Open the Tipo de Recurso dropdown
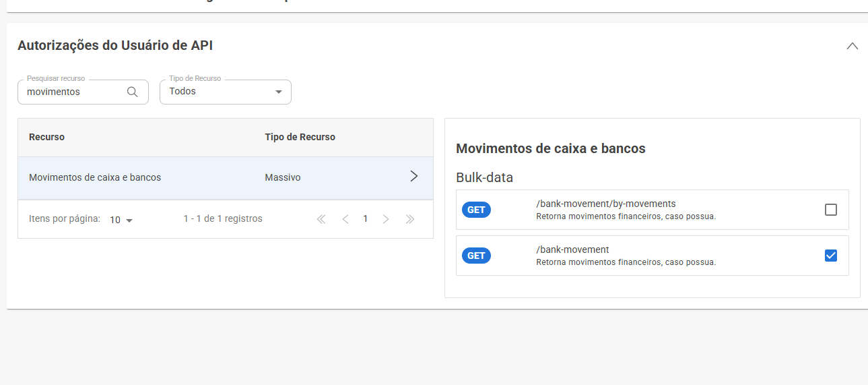This screenshot has width=868, height=385. pos(226,92)
